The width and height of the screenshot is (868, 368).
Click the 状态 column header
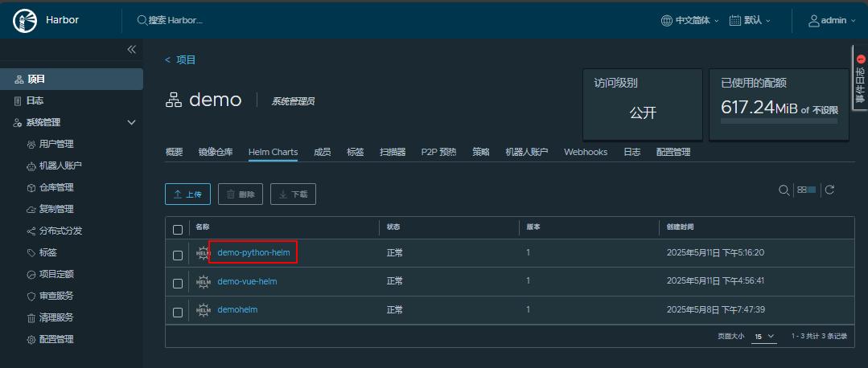coord(393,227)
